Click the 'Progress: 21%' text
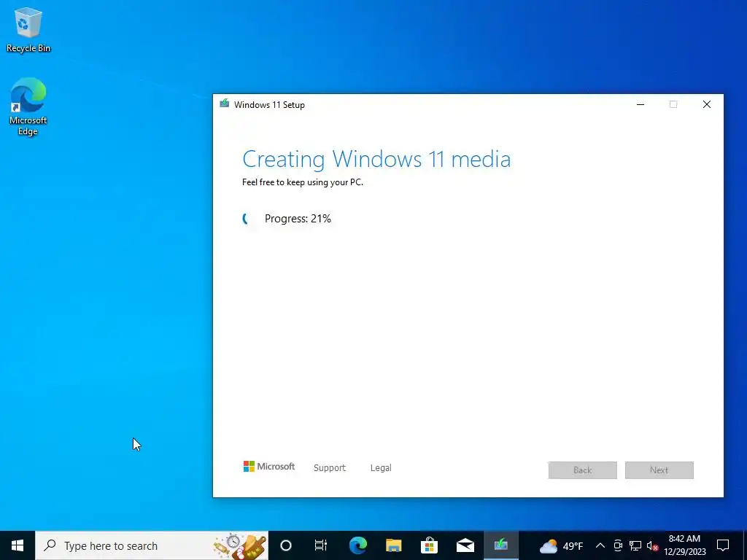Image resolution: width=747 pixels, height=560 pixels. coord(298,219)
